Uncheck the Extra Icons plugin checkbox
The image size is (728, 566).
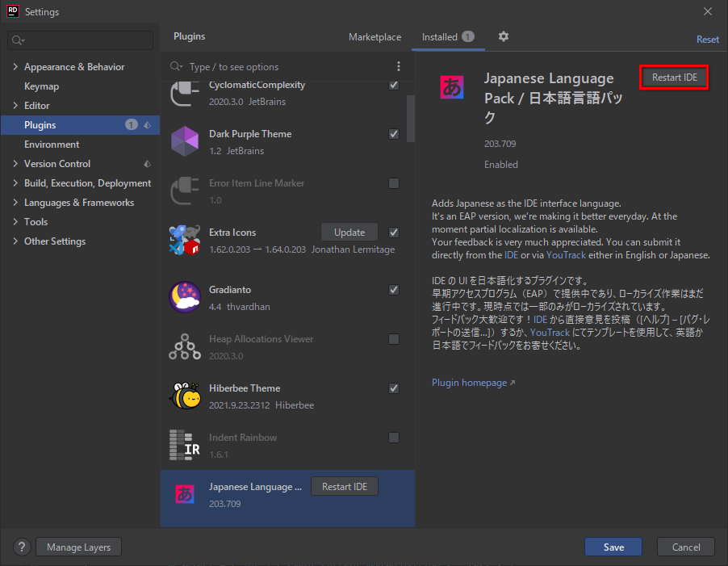tap(394, 233)
